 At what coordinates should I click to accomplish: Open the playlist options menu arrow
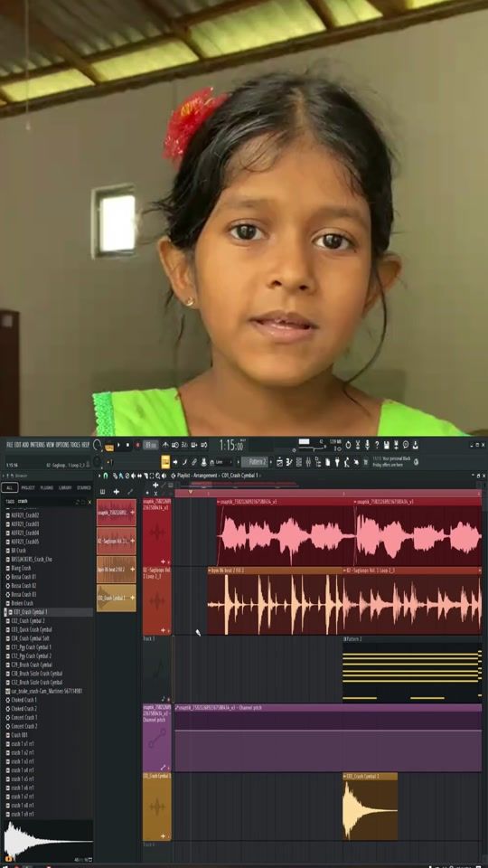point(100,476)
